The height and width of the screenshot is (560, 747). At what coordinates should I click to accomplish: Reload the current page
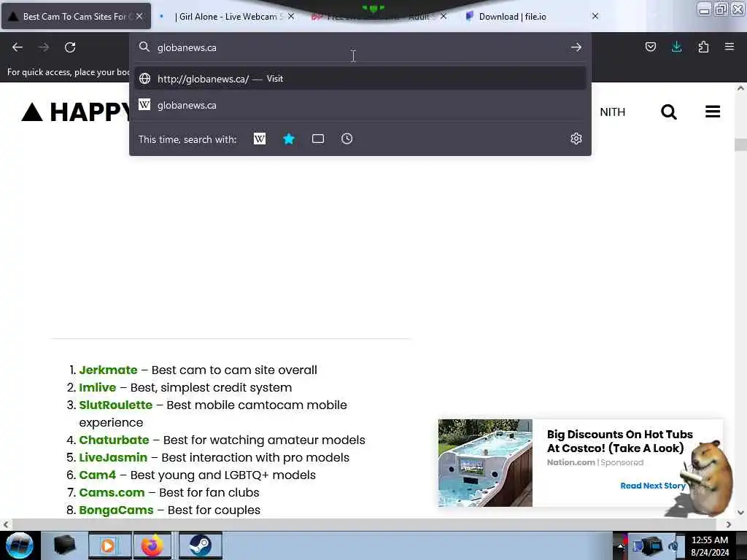pos(70,47)
